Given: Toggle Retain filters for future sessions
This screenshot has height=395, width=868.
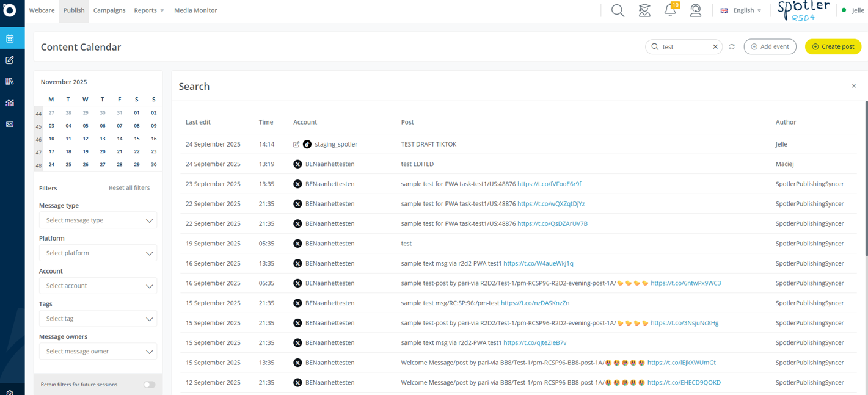Looking at the screenshot, I should coord(149,385).
